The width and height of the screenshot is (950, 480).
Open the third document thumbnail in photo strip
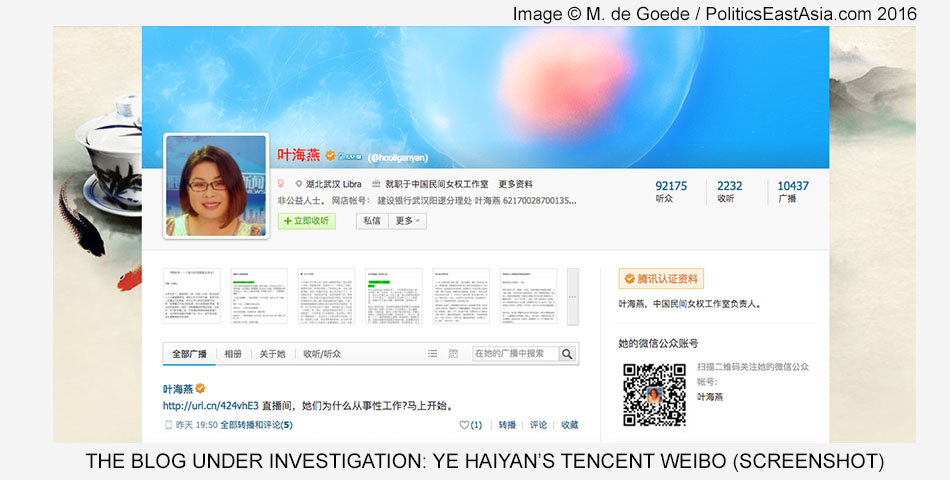click(327, 296)
